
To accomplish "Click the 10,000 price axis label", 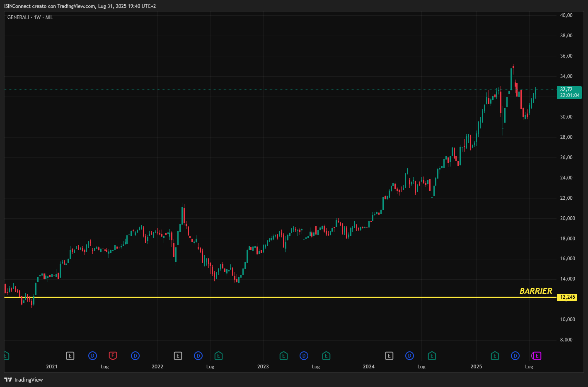I will coord(567,319).
